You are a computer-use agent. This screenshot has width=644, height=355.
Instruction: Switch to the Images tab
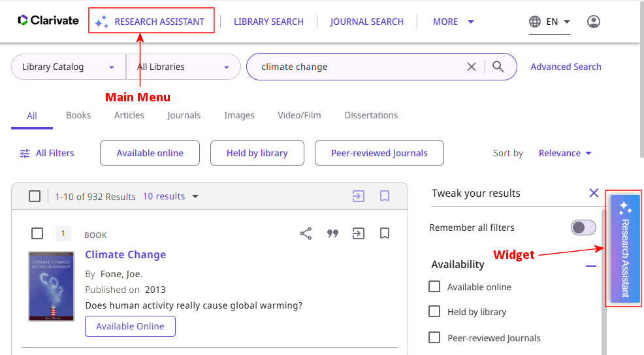pos(239,116)
